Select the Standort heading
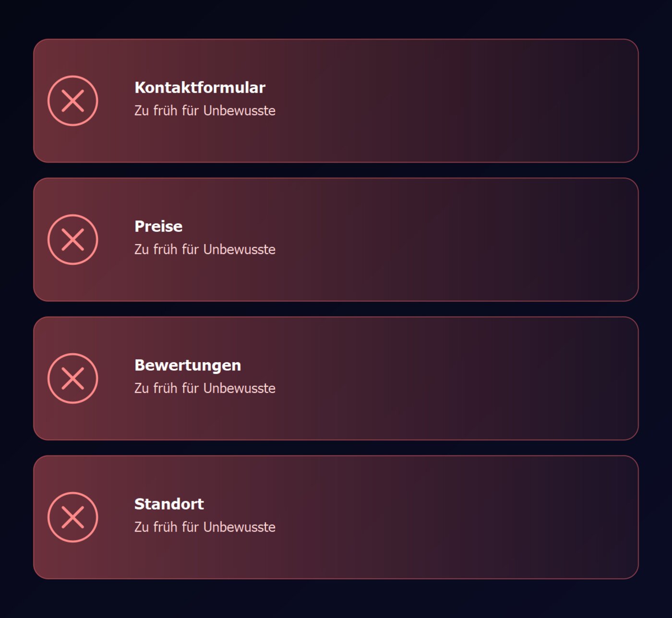672x618 pixels. (169, 504)
